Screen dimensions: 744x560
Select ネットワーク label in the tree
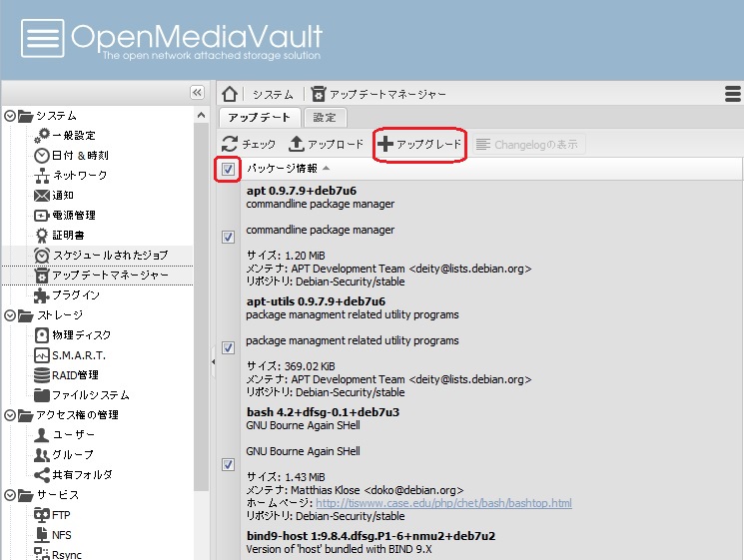[x=80, y=176]
